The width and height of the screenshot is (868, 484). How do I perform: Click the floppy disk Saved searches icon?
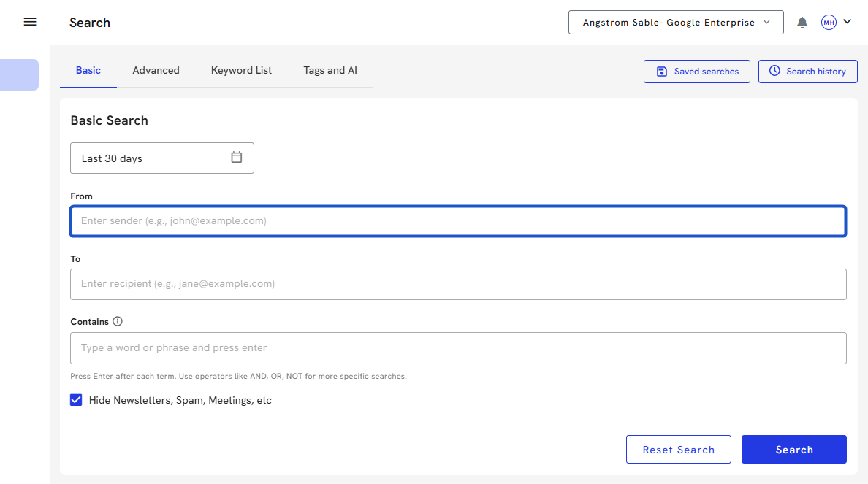coord(662,72)
